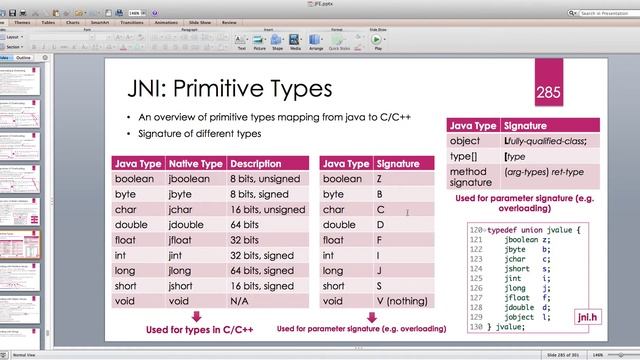640x360 pixels.
Task: Click the Print icon in the toolbar
Action: 23,13
